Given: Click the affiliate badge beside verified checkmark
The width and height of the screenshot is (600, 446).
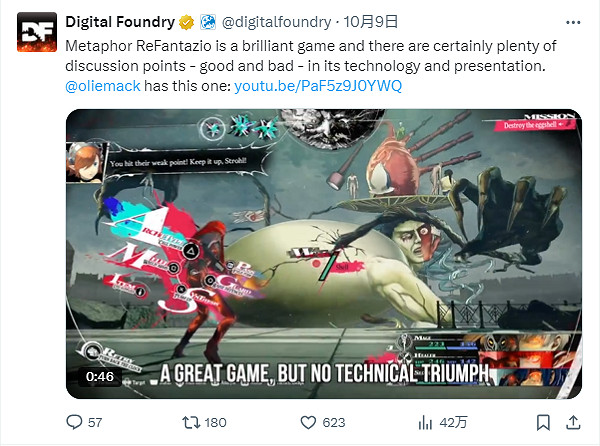Looking at the screenshot, I should coord(208,23).
